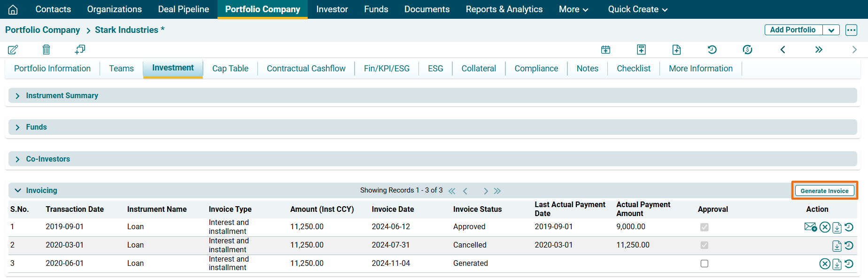868x279 pixels.
Task: Click the edit pencil icon in toolbar
Action: tap(13, 50)
